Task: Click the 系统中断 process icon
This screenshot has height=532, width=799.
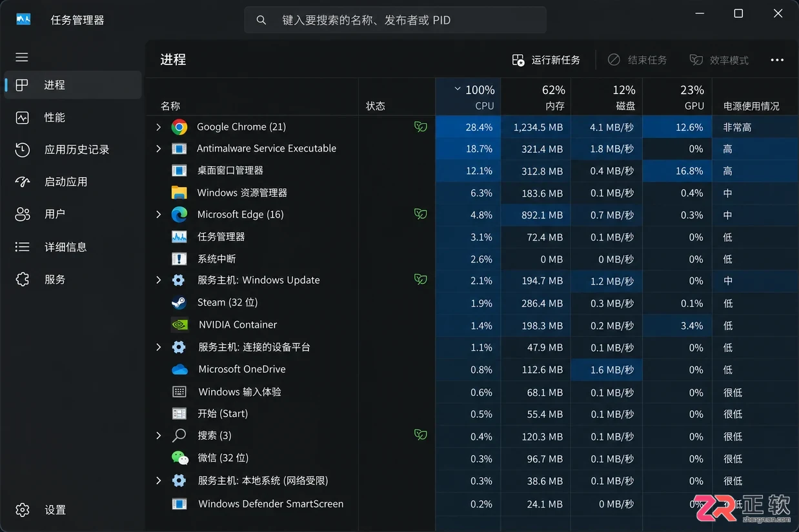Action: 179,259
